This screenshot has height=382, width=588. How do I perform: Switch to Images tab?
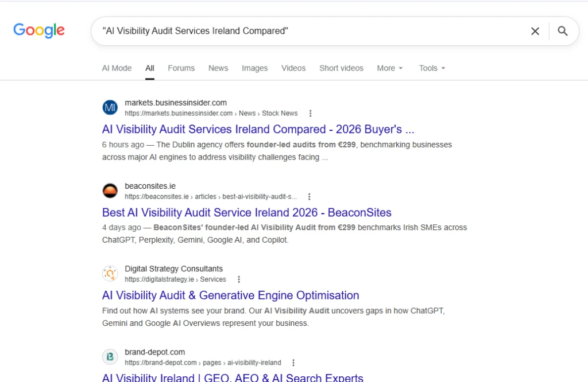click(x=254, y=68)
